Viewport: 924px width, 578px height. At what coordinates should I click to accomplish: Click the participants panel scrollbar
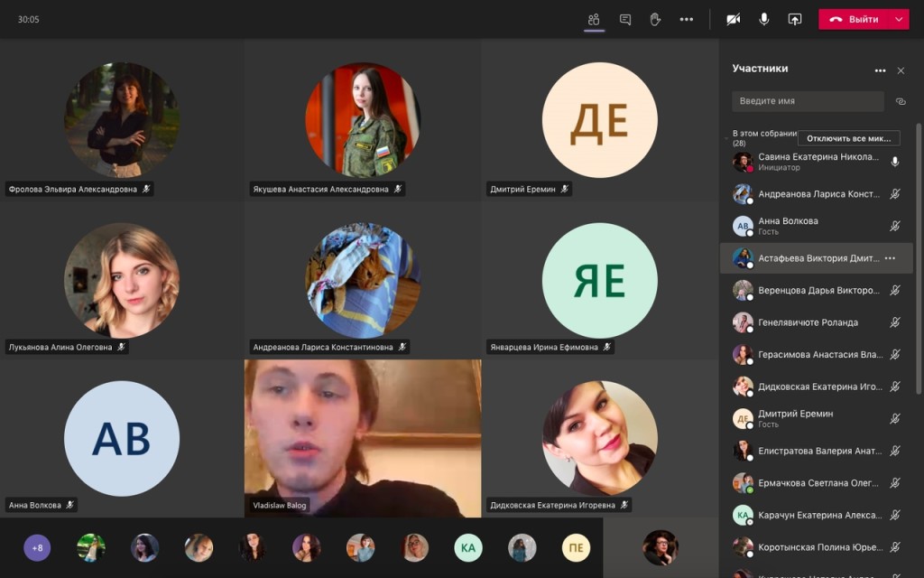tap(918, 257)
